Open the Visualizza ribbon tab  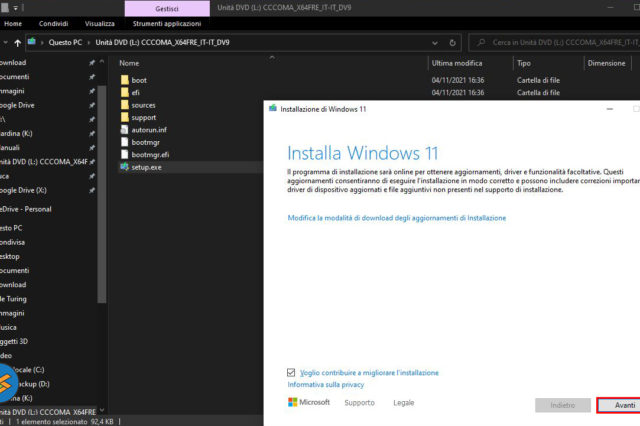(x=99, y=22)
